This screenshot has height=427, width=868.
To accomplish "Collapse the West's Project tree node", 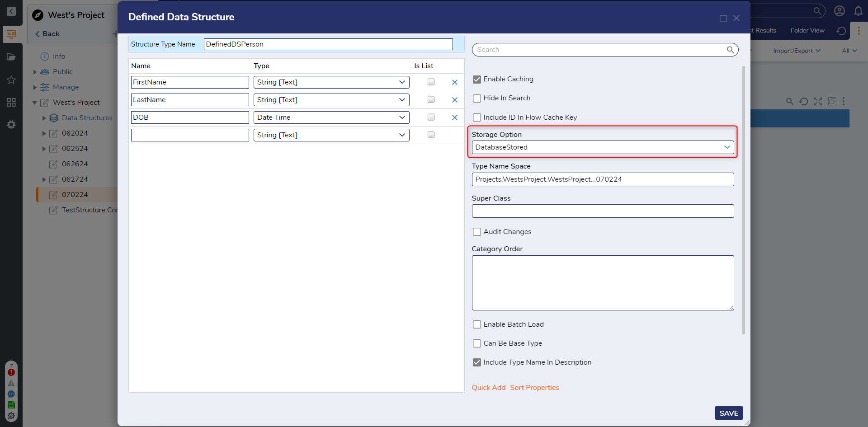I will pyautogui.click(x=35, y=103).
